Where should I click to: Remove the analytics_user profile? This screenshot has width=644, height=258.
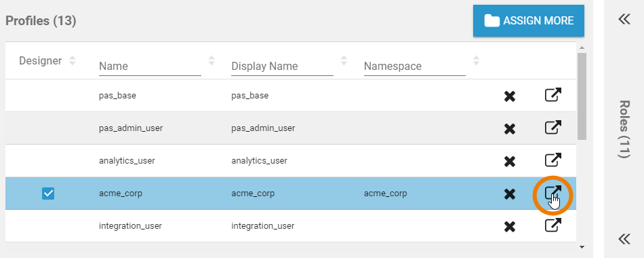click(510, 162)
